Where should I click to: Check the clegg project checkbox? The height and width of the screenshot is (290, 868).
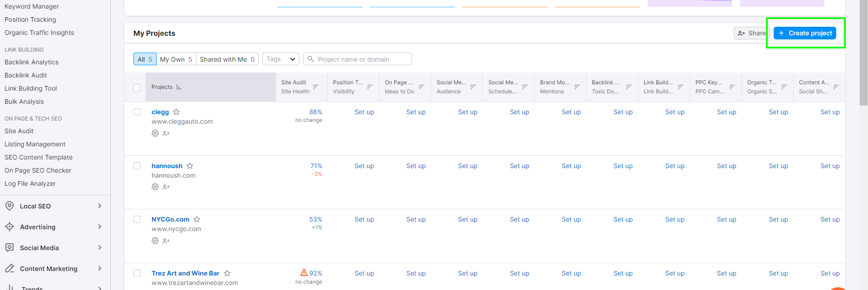click(x=137, y=112)
